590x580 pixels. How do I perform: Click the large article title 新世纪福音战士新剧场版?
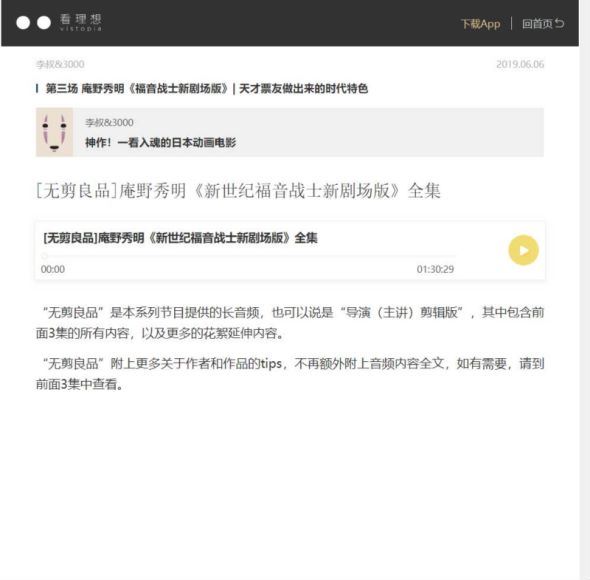click(x=238, y=190)
